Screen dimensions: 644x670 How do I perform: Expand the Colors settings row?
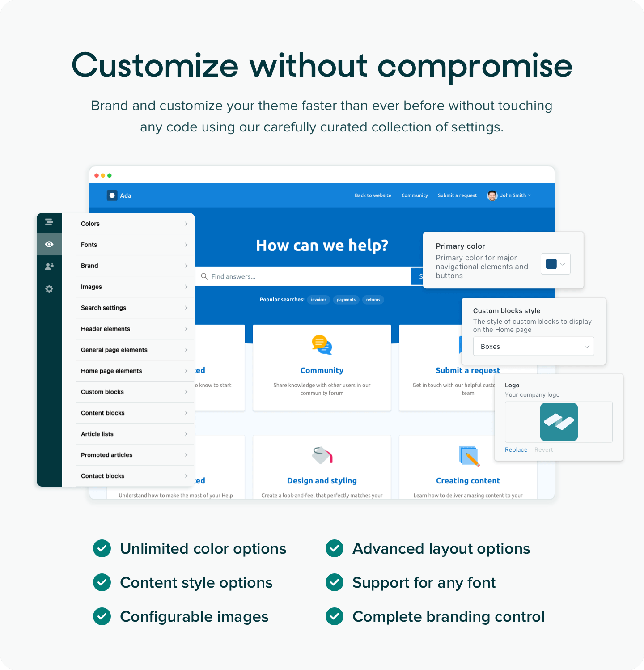(135, 224)
